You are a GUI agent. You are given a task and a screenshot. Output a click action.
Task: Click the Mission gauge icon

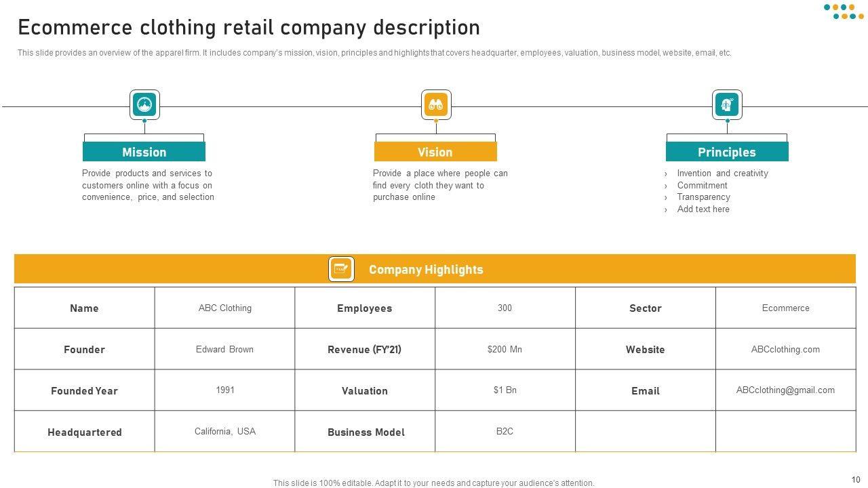click(x=144, y=105)
